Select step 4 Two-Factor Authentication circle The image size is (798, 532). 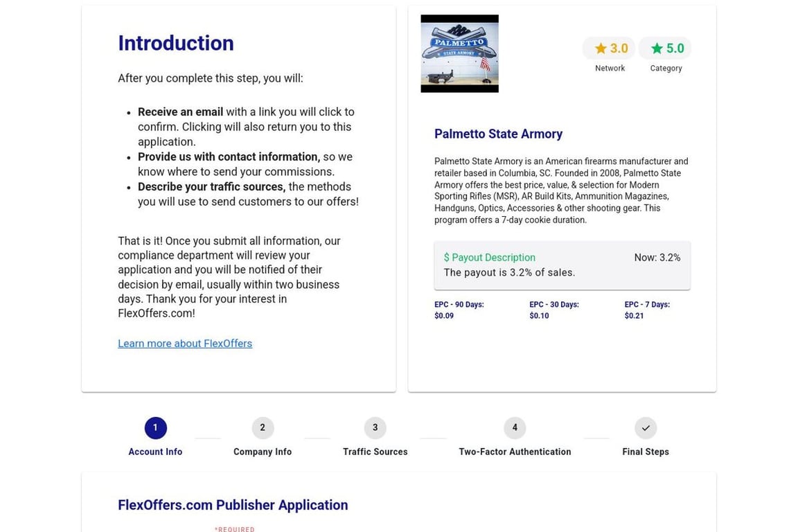(x=515, y=427)
